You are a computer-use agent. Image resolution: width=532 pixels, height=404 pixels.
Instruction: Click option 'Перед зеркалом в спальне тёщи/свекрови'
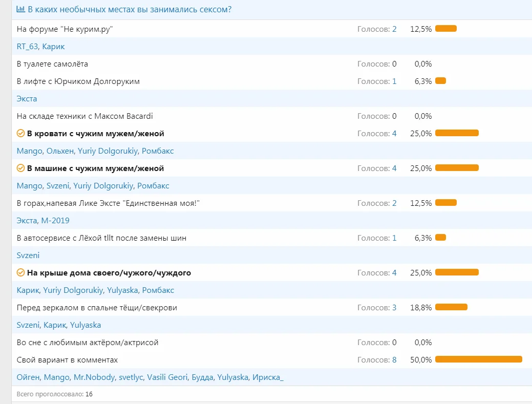(x=97, y=308)
